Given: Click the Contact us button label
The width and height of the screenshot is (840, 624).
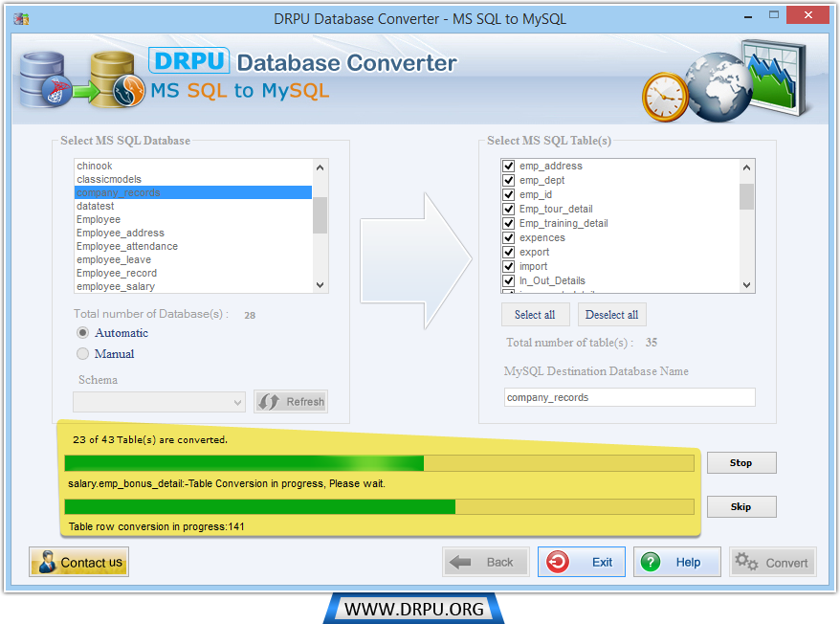Looking at the screenshot, I should coord(92,563).
